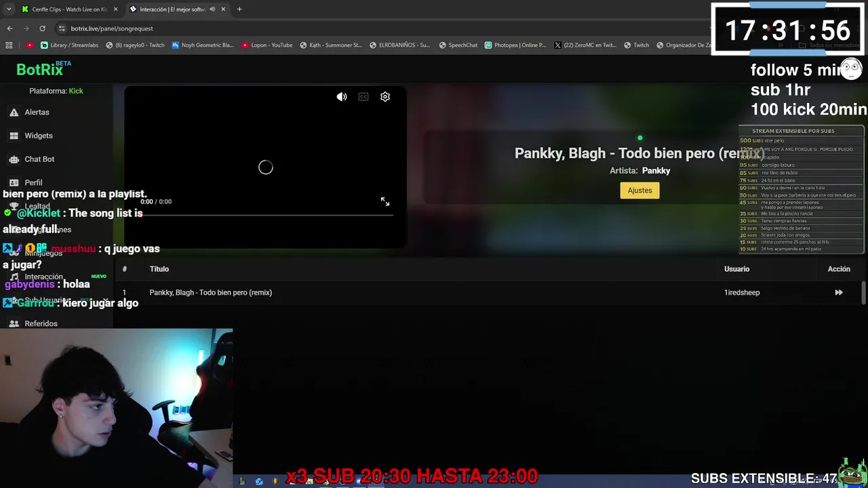Click the BotRix logo
Image resolution: width=868 pixels, height=488 pixels.
pyautogui.click(x=43, y=68)
